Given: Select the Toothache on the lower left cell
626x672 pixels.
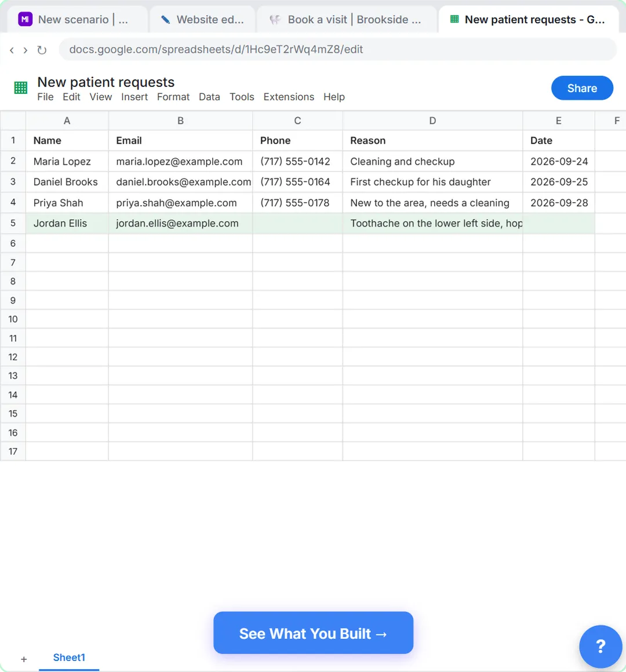Looking at the screenshot, I should point(432,223).
